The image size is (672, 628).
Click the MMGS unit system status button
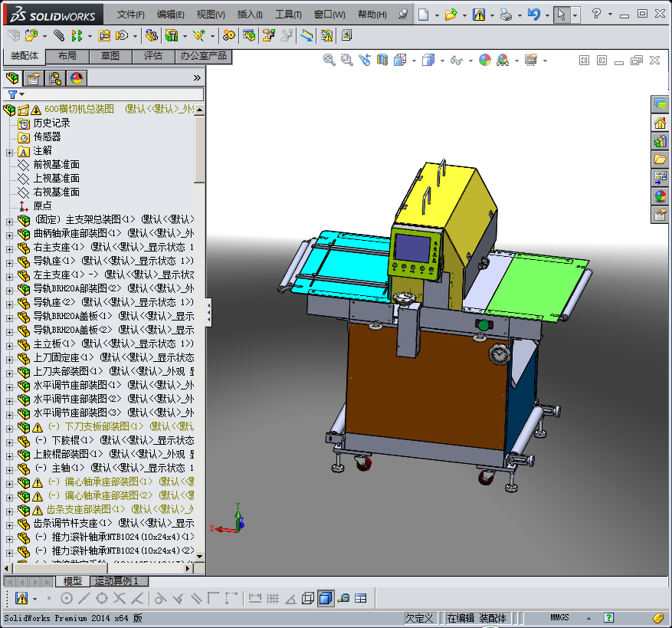pos(559,618)
